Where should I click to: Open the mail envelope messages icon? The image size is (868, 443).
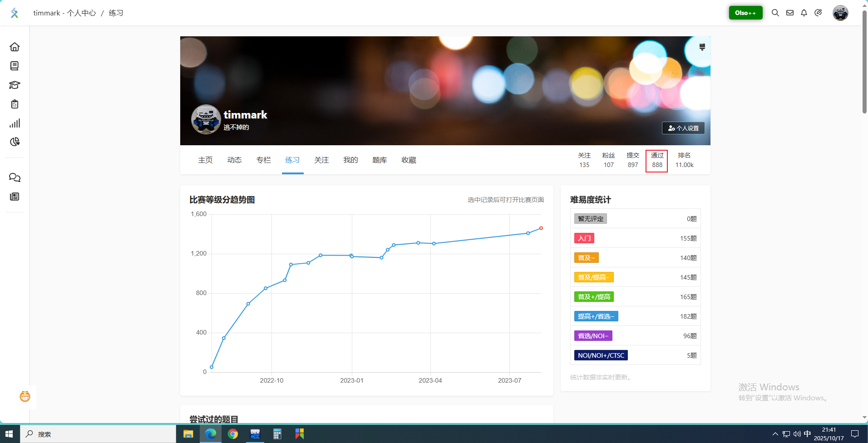click(x=790, y=13)
